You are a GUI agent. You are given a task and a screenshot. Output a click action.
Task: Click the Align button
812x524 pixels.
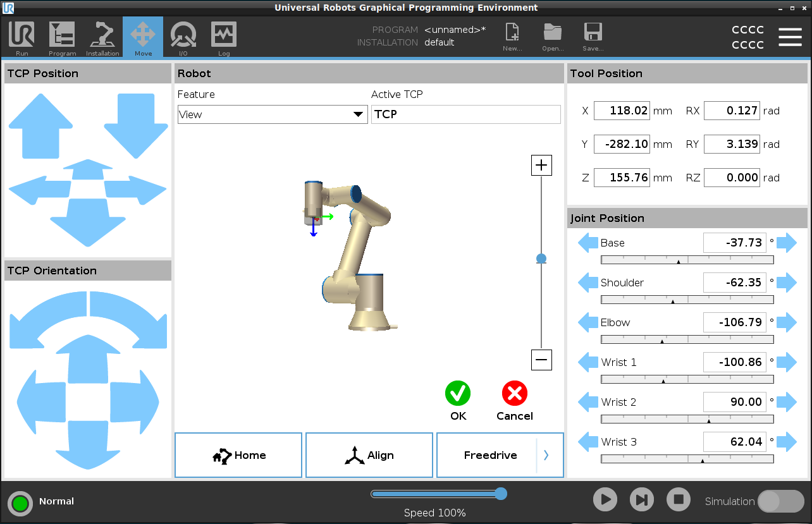[x=369, y=455]
